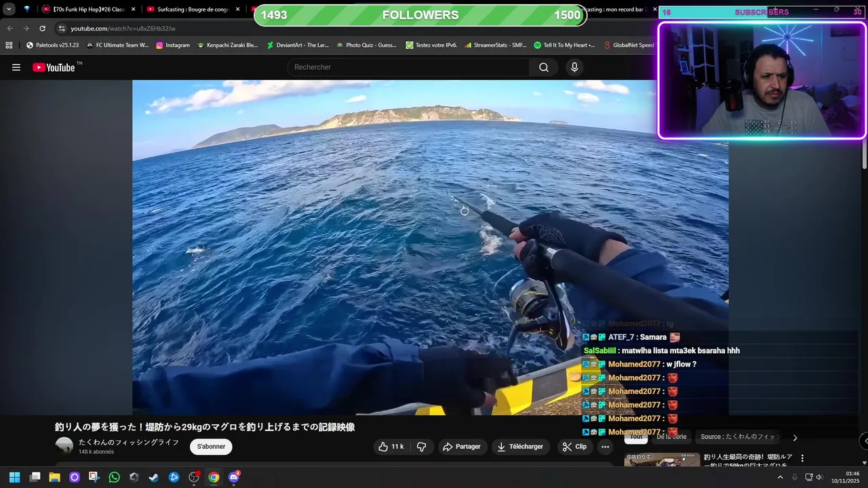Open the browser apps grid shortcut

click(9, 45)
